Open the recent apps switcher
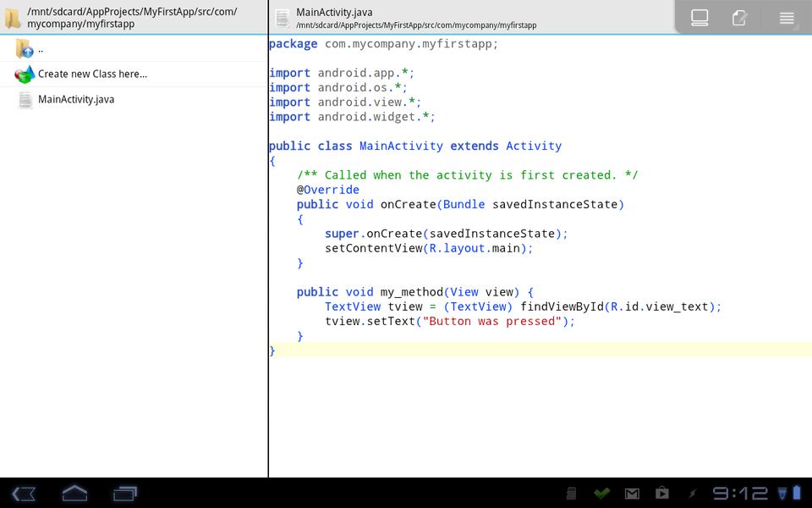The height and width of the screenshot is (508, 812). coord(125,493)
